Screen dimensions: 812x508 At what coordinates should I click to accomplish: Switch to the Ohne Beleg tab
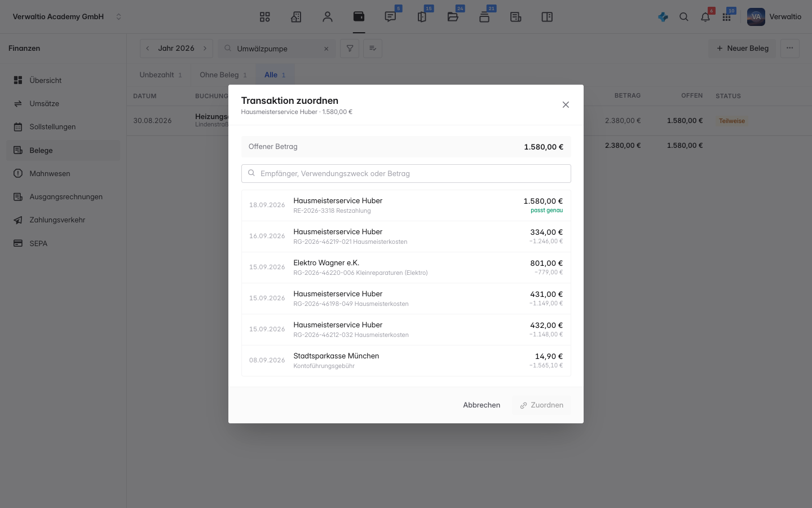[223, 75]
